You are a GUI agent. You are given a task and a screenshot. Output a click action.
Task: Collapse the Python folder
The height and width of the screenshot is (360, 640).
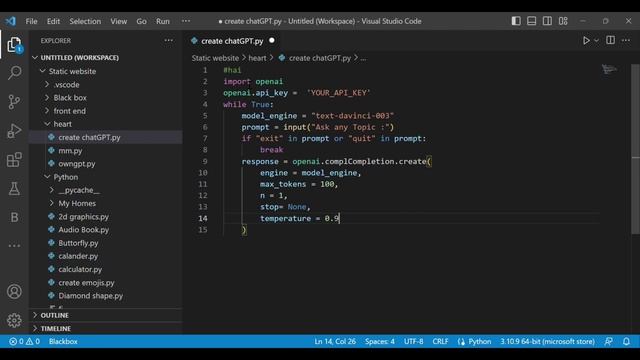click(x=47, y=177)
